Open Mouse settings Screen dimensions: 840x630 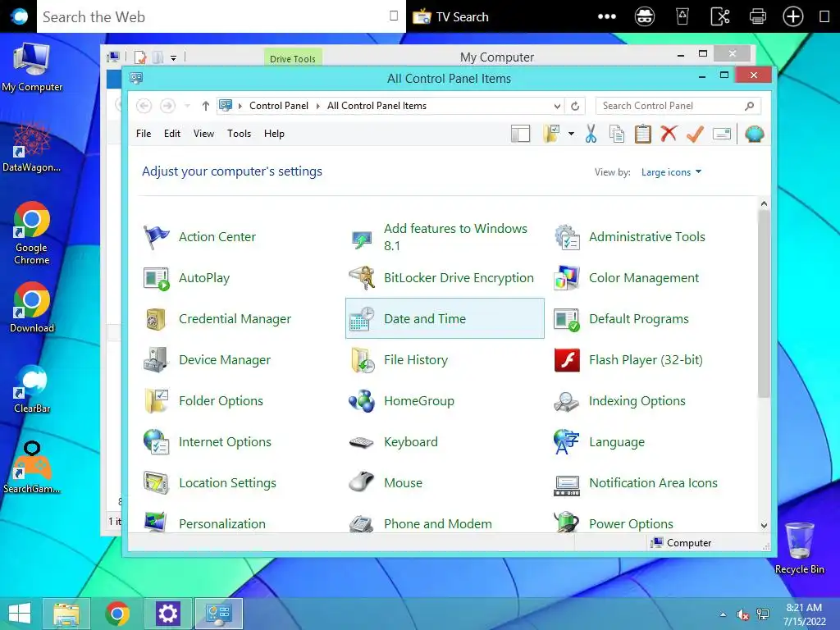click(386, 483)
